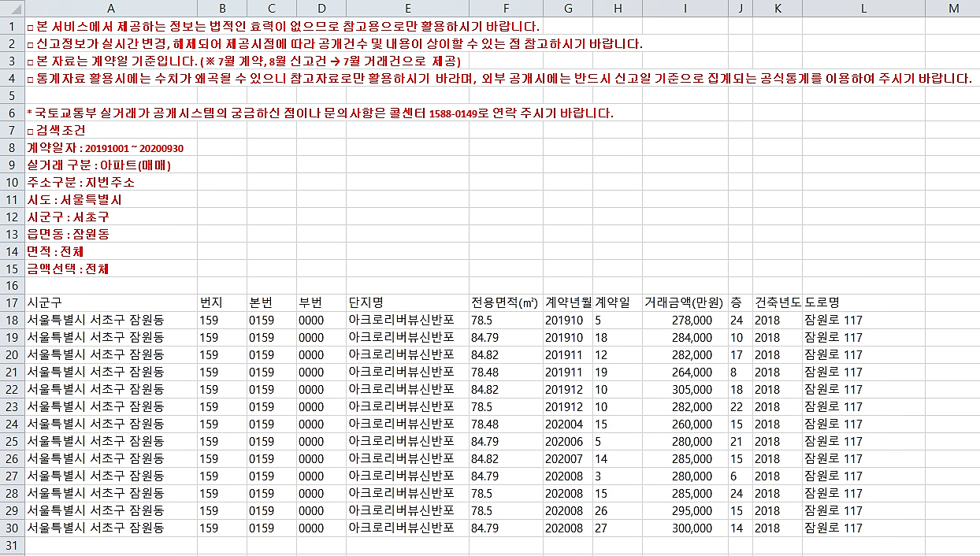Click the '거래금액(만원)' table header cell
The height and width of the screenshot is (556, 980).
tap(685, 302)
